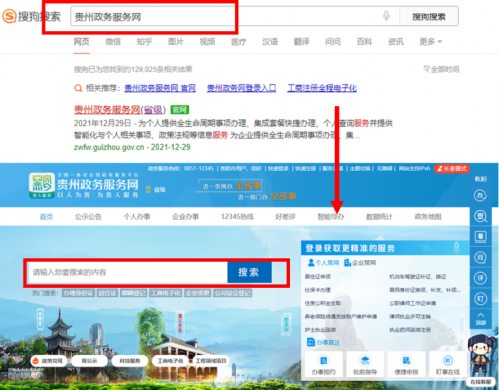Expand the 更多 dropdown
This screenshot has width=499, height=390.
[430, 42]
